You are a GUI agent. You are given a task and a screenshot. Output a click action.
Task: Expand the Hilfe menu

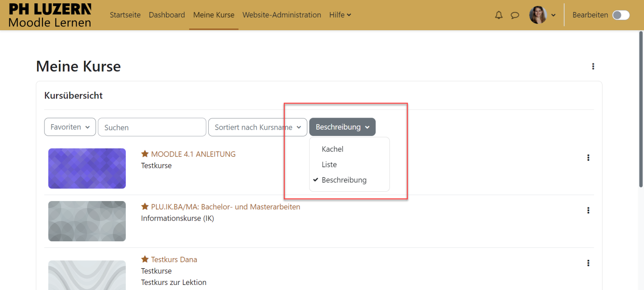click(340, 15)
